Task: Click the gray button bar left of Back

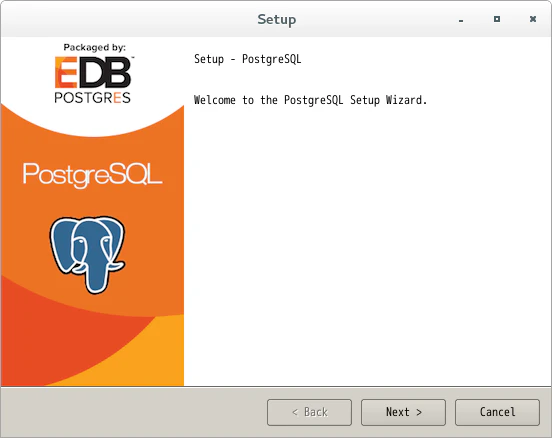Action: click(x=134, y=412)
